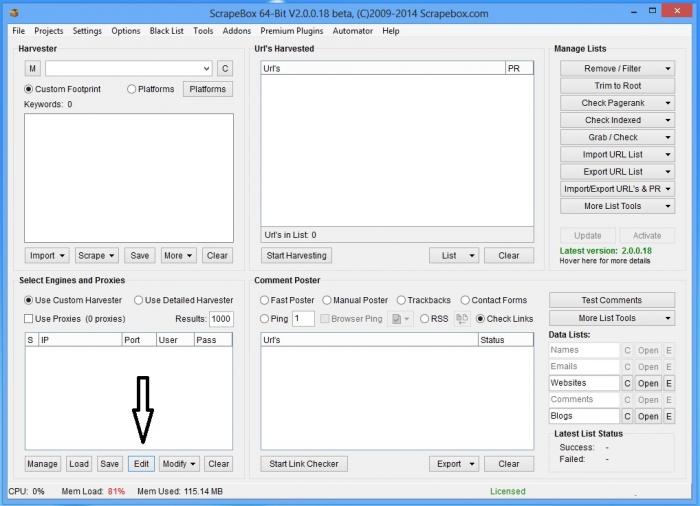Click the ScrapeBox app icon in title bar
This screenshot has width=700, height=506.
point(14,13)
